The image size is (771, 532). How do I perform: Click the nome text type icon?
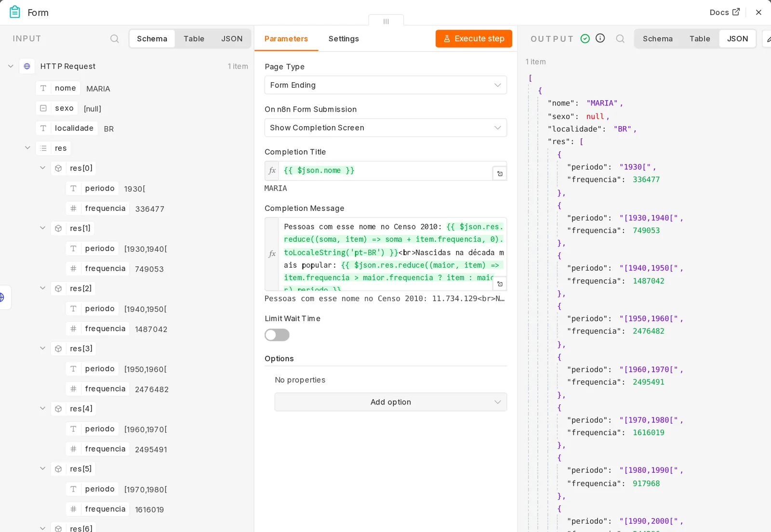[43, 88]
